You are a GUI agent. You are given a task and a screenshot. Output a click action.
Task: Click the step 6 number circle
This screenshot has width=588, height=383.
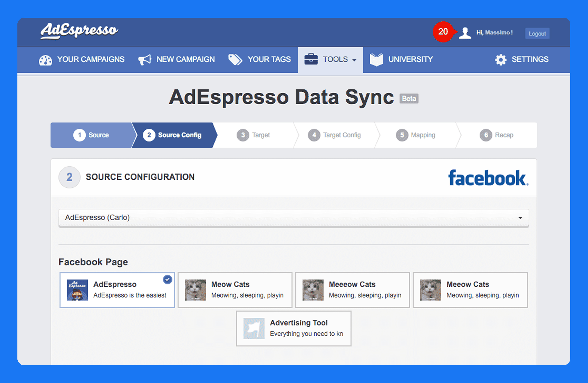tap(486, 135)
